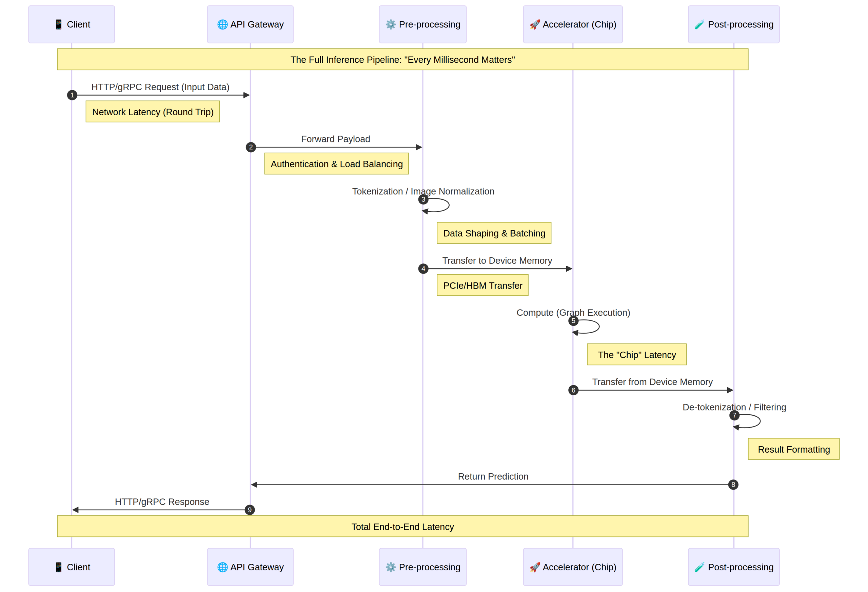This screenshot has width=868, height=592.
Task: Select the 'Return Prediction' message label
Action: pos(493,477)
